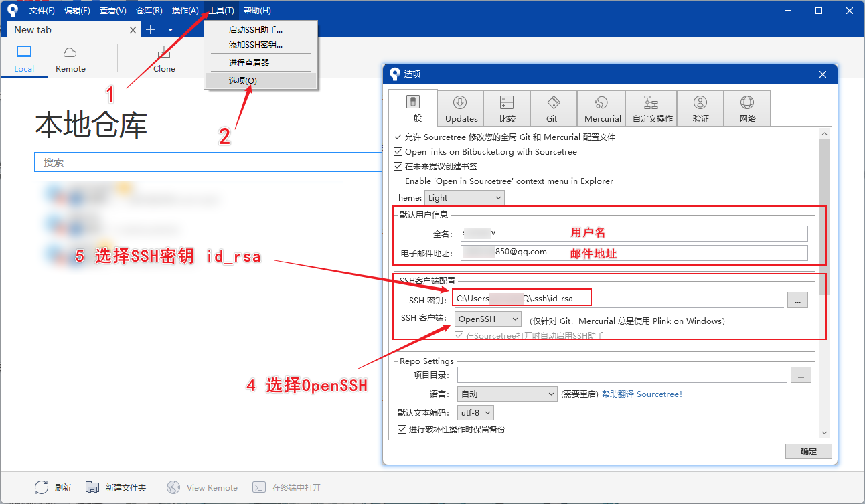The height and width of the screenshot is (504, 865).
Task: Enable 'Open in Sourcetree' context menu checkbox
Action: tap(398, 181)
